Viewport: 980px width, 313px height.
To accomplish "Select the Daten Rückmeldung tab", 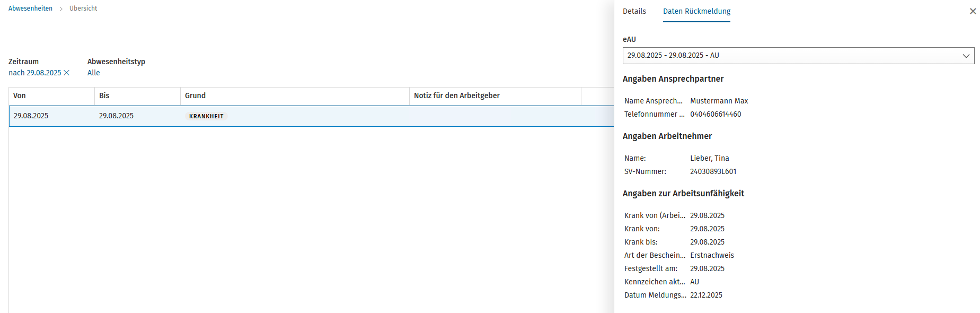I will click(x=696, y=11).
